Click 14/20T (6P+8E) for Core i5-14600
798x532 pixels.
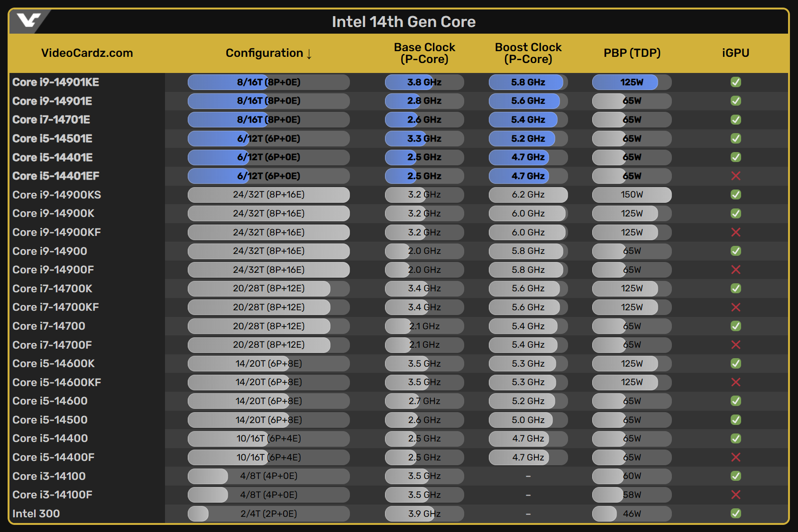click(269, 401)
